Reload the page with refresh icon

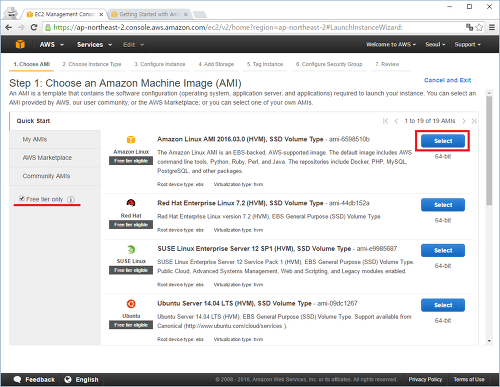34,27
